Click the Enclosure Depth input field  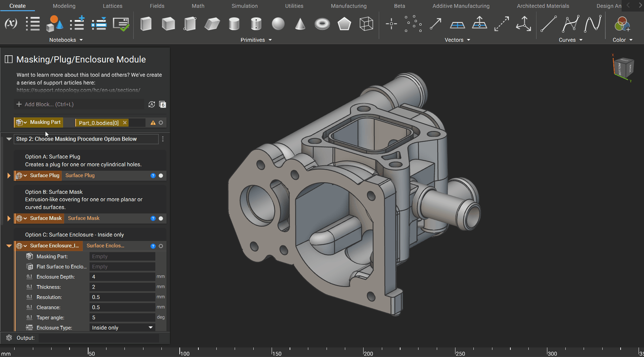(122, 277)
